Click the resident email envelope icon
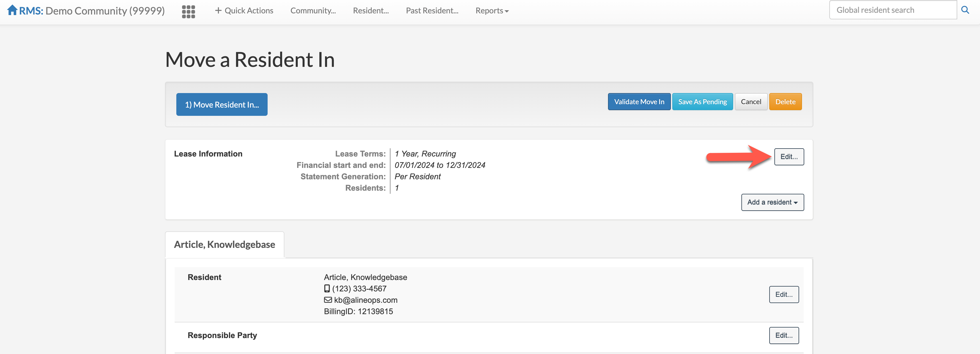Screen dimensions: 980x354 coord(328,300)
